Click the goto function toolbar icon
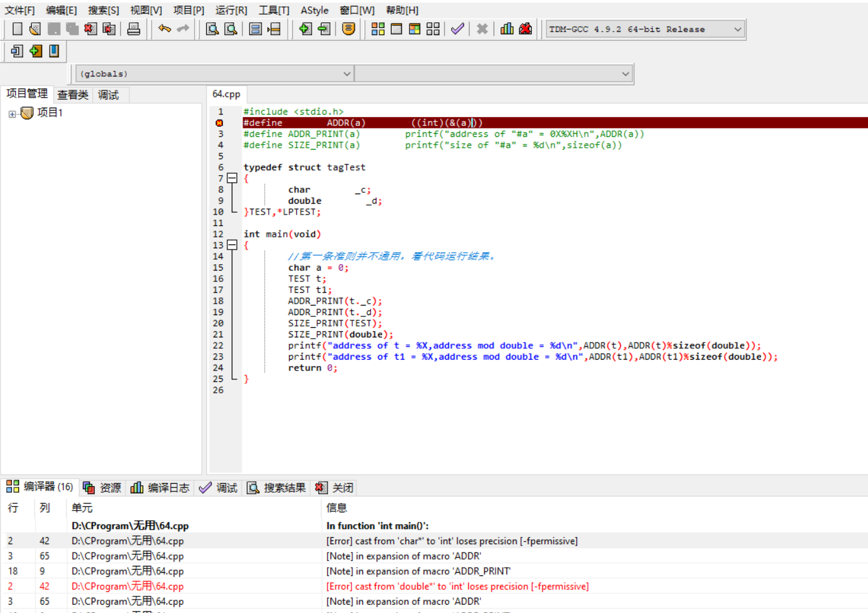Viewport: 868px width, 613px height. (255, 29)
